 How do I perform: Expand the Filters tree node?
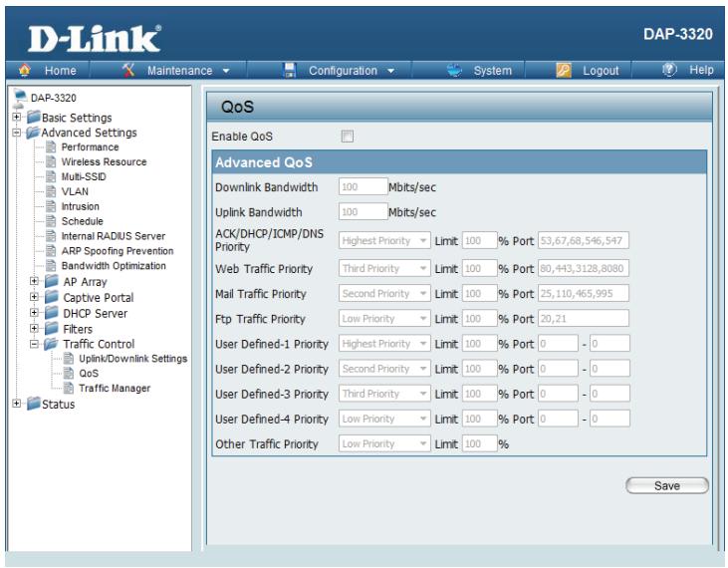click(x=34, y=329)
